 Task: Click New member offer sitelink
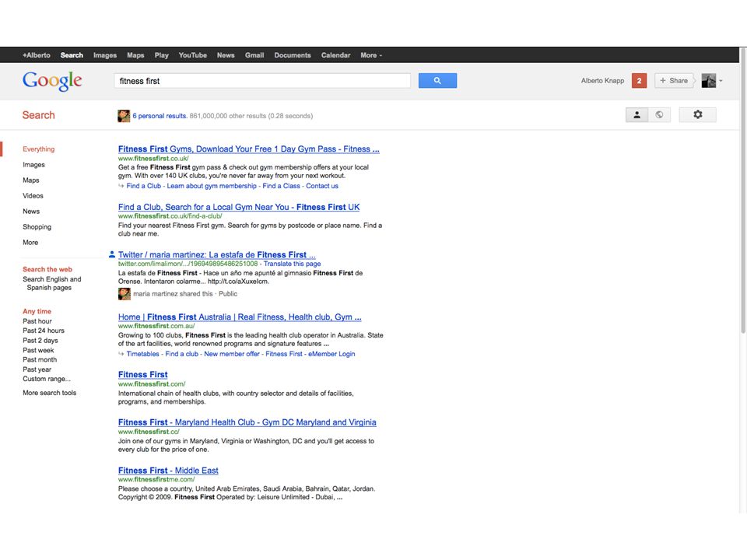(x=232, y=354)
